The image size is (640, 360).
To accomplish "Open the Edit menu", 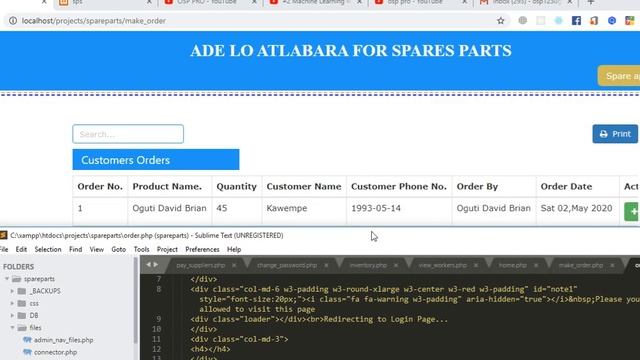I will click(x=21, y=249).
